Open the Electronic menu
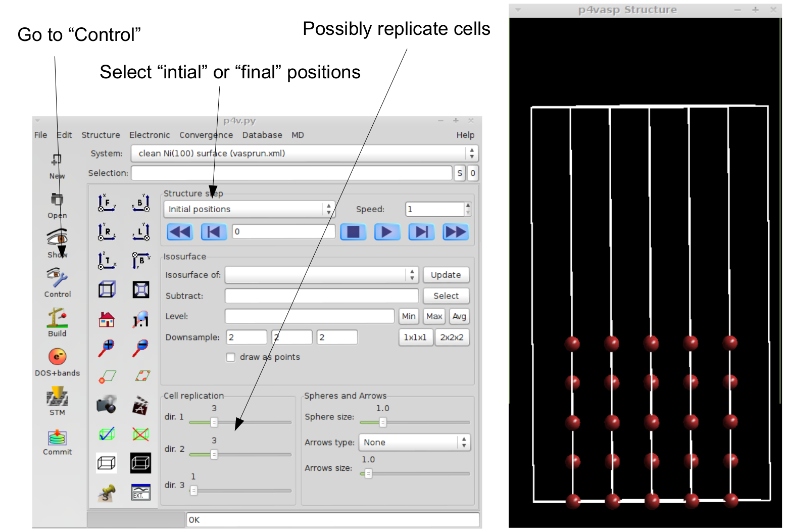The width and height of the screenshot is (786, 532). point(149,135)
